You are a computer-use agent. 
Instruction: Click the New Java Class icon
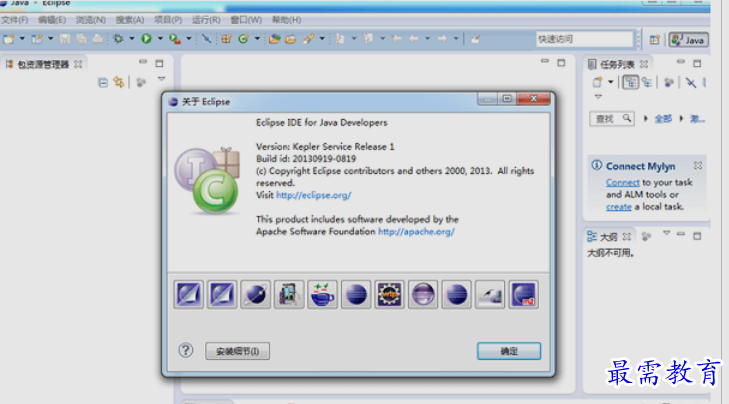pos(243,39)
